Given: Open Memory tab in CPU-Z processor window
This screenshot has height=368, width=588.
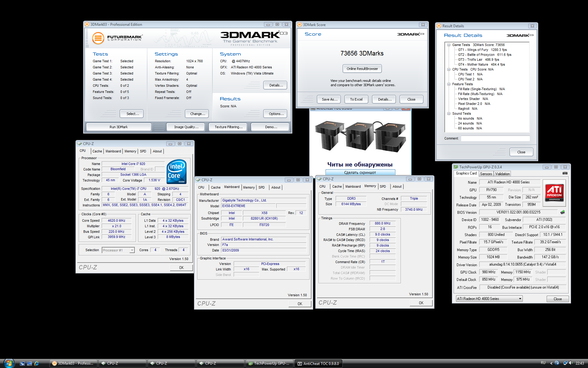Looking at the screenshot, I should tap(130, 151).
